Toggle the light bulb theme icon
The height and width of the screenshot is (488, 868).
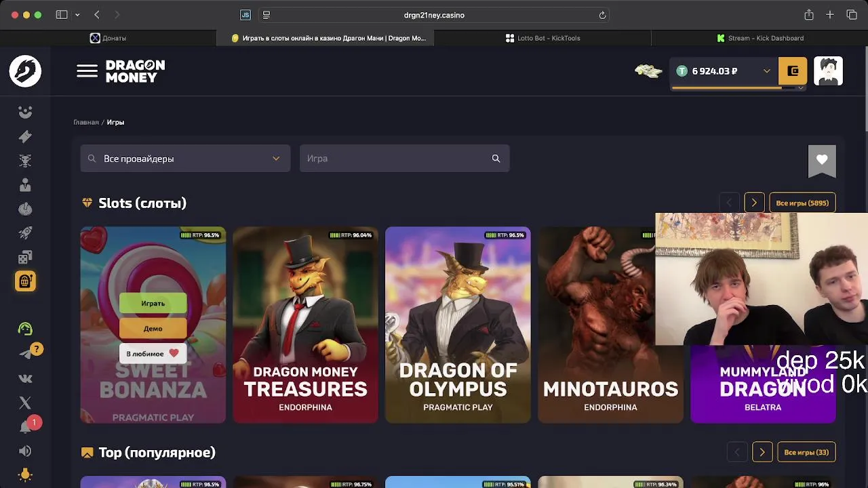[25, 474]
